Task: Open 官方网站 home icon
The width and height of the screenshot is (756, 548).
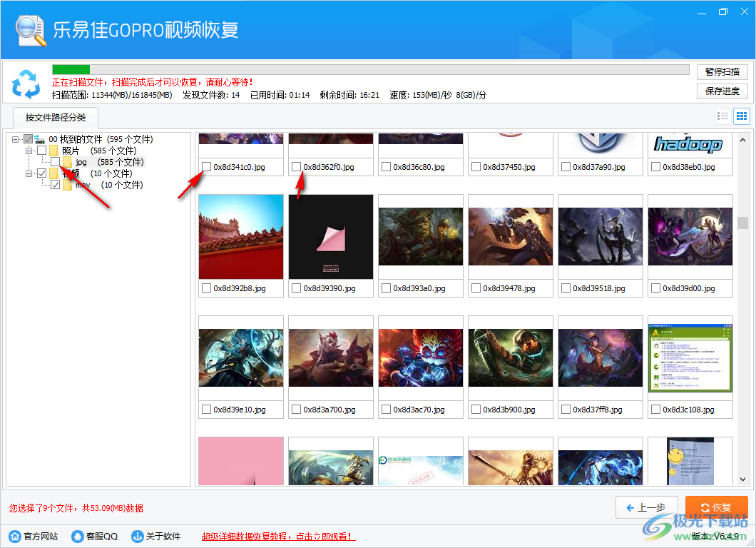Action: [x=15, y=536]
